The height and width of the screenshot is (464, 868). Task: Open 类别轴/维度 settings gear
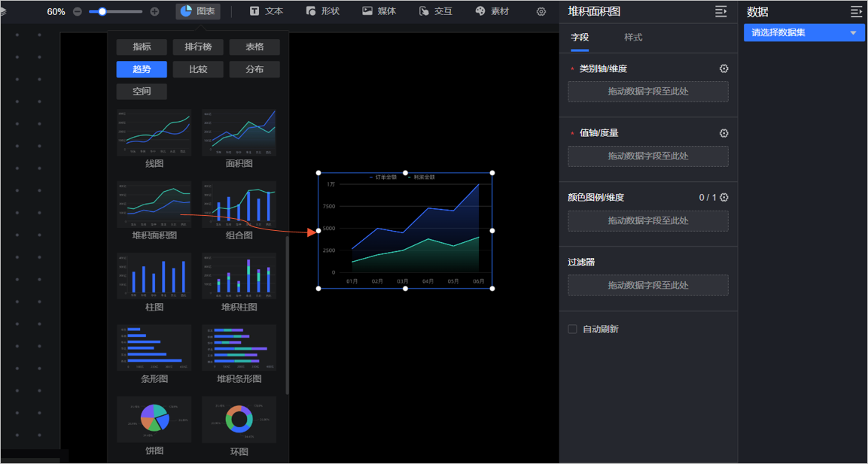coord(723,68)
